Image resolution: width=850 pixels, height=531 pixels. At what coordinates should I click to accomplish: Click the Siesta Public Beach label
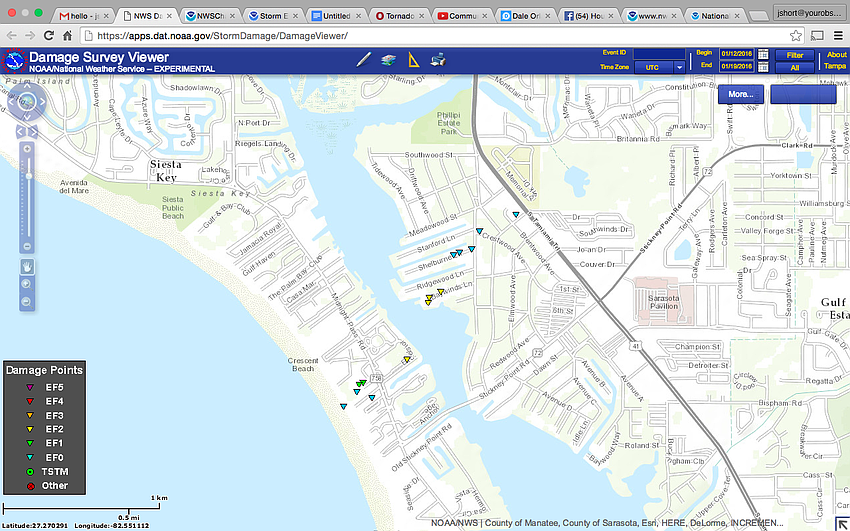[x=173, y=208]
